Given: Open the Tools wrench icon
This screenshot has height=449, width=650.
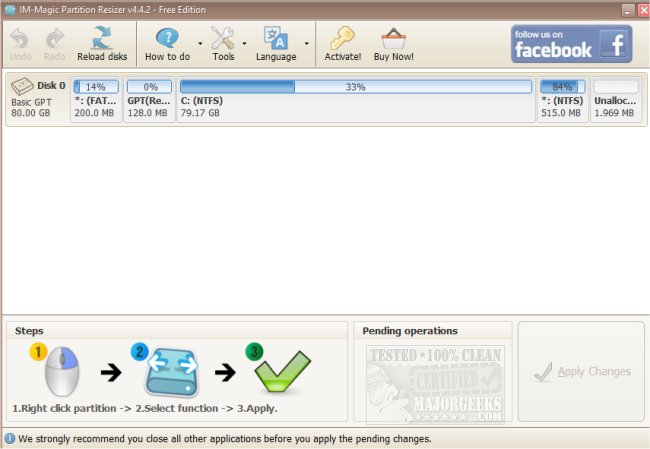Looking at the screenshot, I should point(223,38).
